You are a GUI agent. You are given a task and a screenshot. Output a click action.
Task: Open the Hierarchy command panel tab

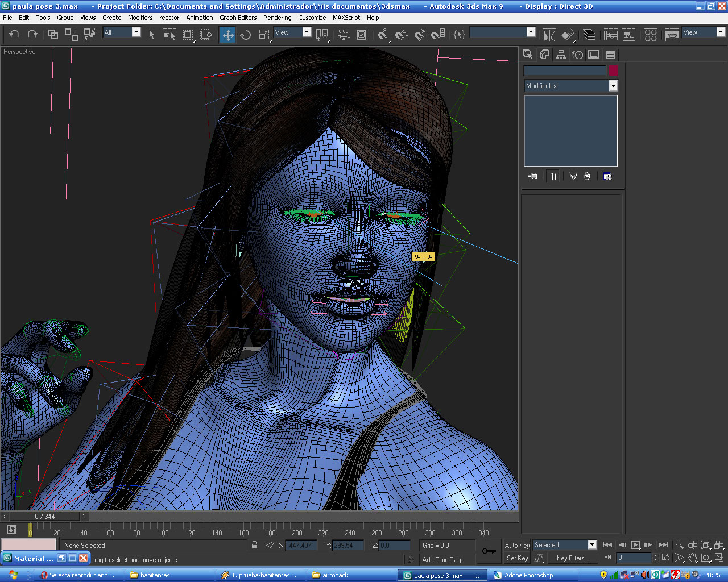point(561,55)
